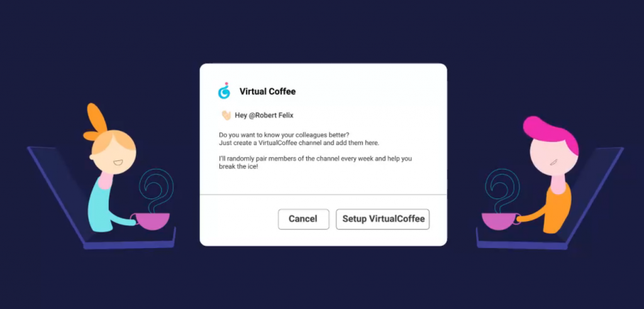
Task: Click the left purple coffee cup
Action: [x=151, y=221]
